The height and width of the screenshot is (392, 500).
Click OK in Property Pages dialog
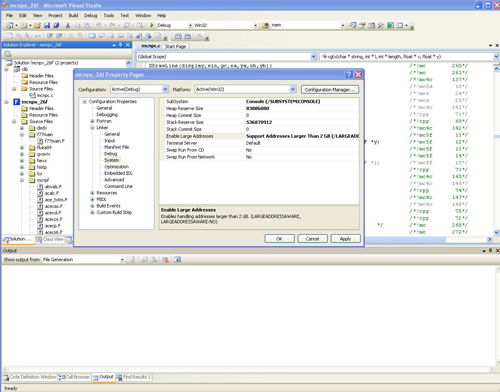coord(279,239)
